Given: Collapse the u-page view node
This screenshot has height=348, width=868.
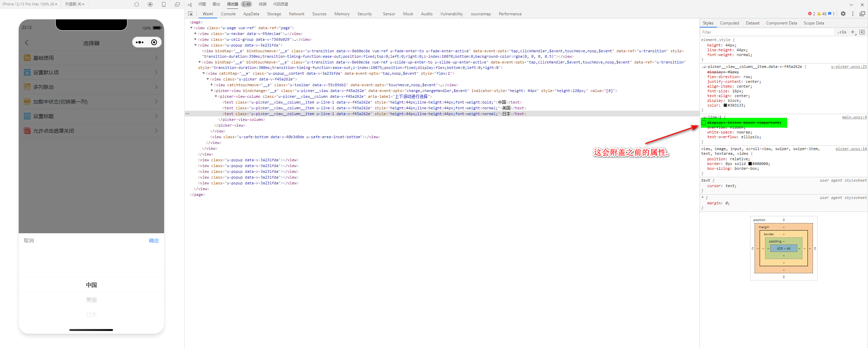Looking at the screenshot, I should coord(191,28).
